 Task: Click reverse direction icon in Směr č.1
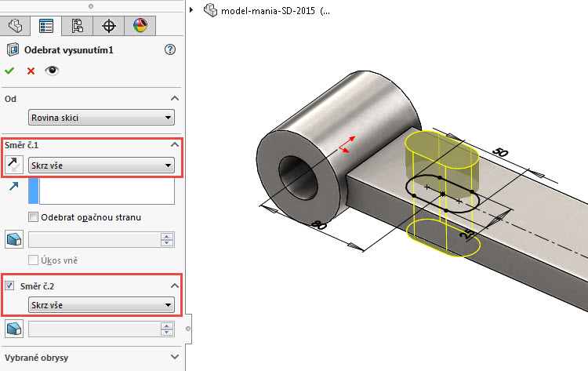(14, 165)
